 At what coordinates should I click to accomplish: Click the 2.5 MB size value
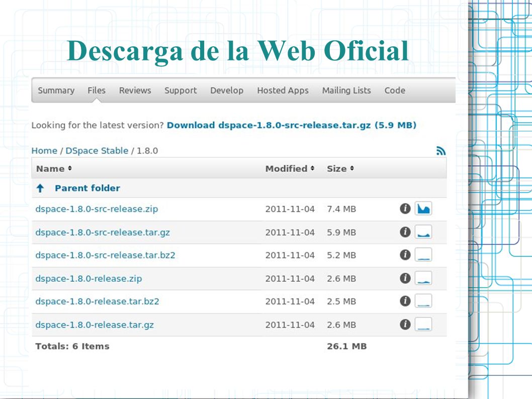[341, 301]
